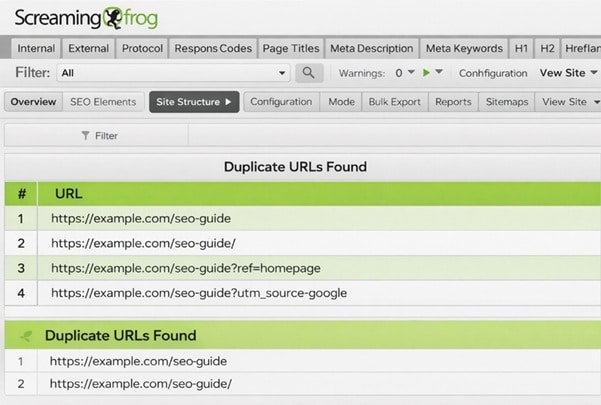Switch to the Internal tab

click(36, 49)
